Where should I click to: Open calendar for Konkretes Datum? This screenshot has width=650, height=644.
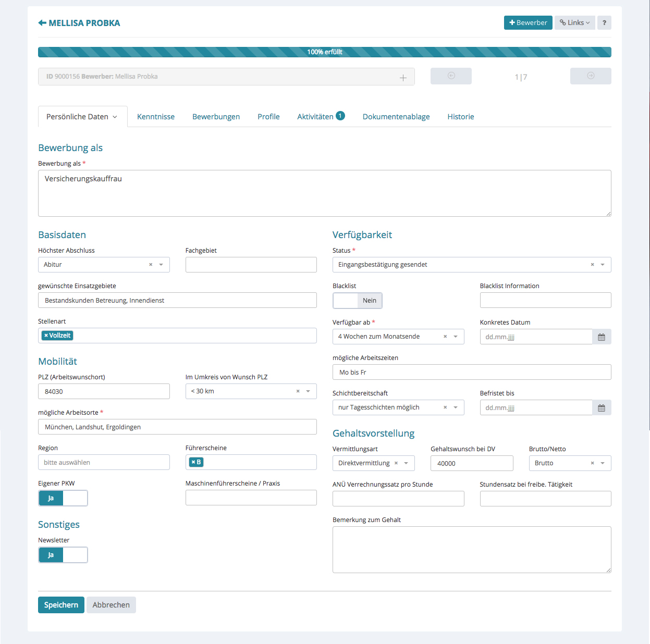pos(602,337)
